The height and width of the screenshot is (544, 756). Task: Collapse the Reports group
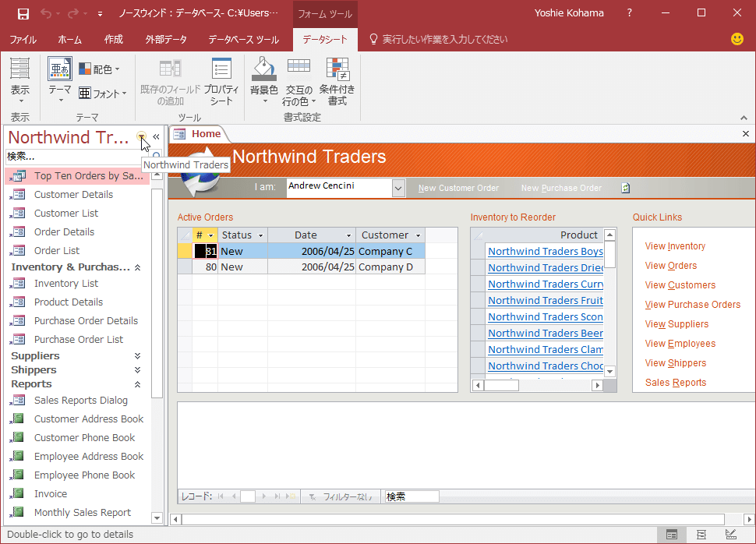137,384
